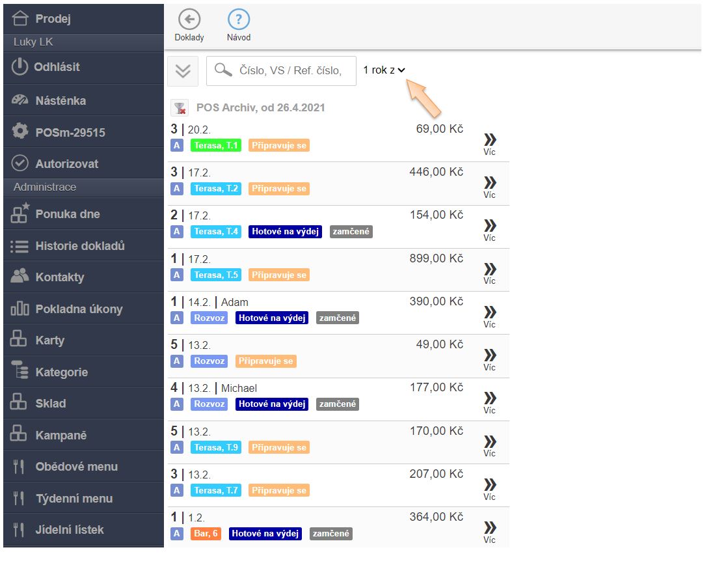Open the '1 rok z' period dropdown

pyautogui.click(x=384, y=70)
